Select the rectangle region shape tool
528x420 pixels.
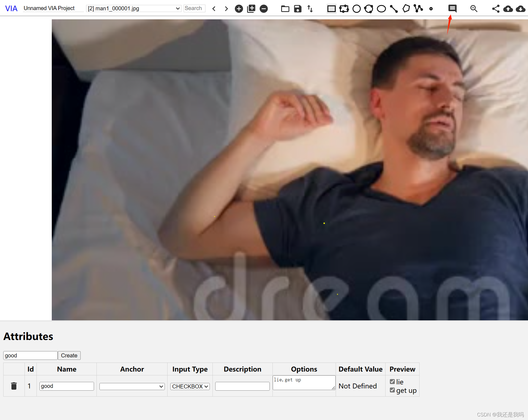coord(331,9)
